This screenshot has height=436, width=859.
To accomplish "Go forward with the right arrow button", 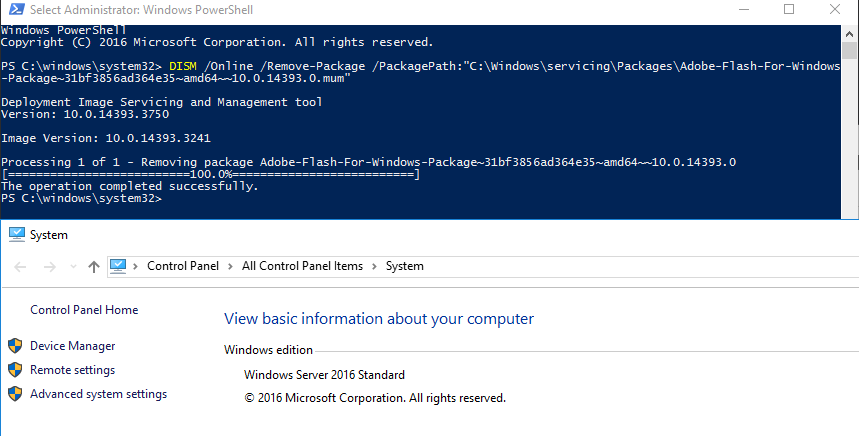I will pyautogui.click(x=49, y=267).
